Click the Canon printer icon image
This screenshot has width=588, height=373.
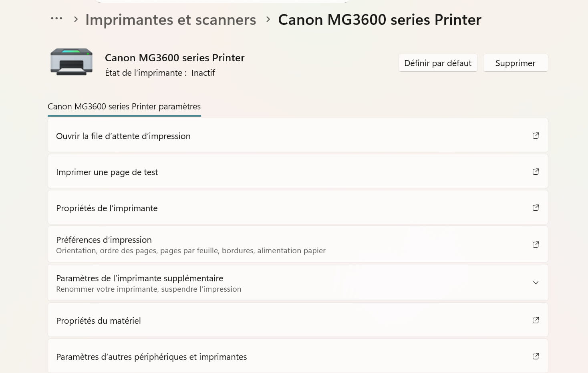71,62
